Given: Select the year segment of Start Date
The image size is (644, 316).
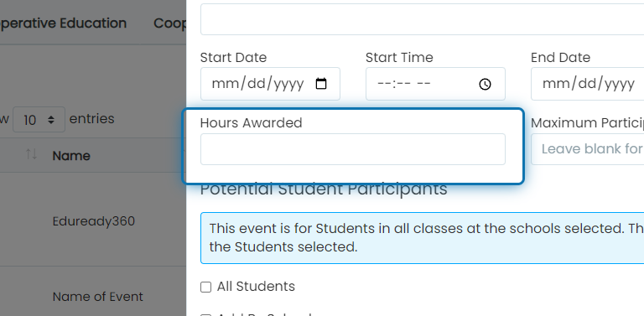Looking at the screenshot, I should click(288, 84).
